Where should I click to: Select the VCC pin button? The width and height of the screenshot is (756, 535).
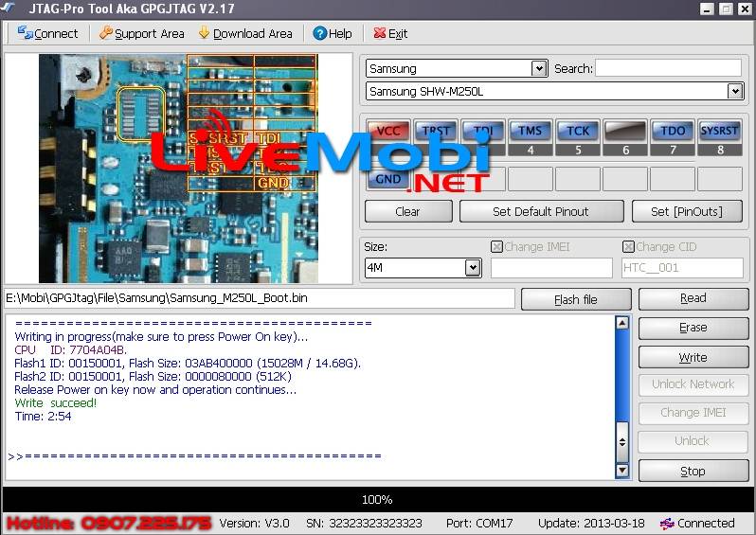[388, 131]
